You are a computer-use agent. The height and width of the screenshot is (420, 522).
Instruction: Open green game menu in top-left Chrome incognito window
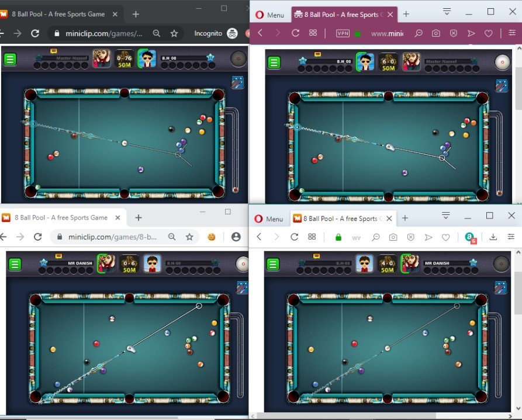(10, 59)
